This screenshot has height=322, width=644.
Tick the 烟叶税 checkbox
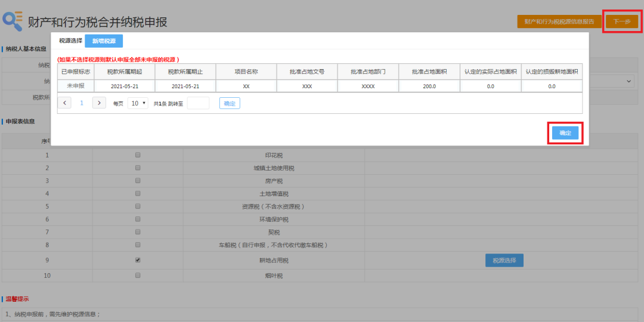click(x=138, y=275)
